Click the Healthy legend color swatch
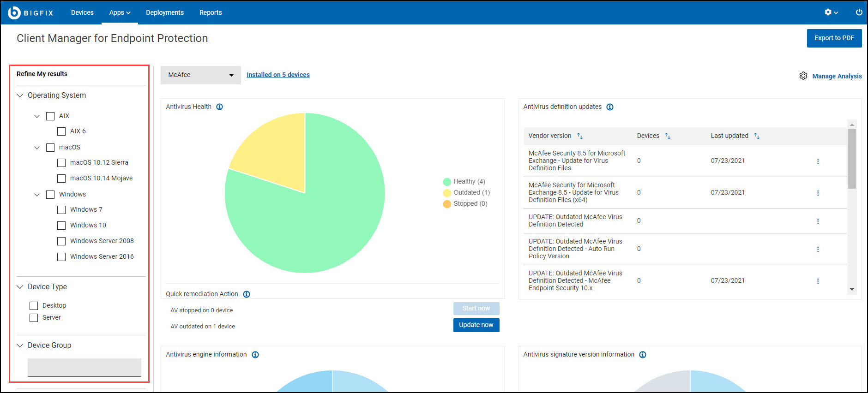This screenshot has height=393, width=868. (447, 182)
